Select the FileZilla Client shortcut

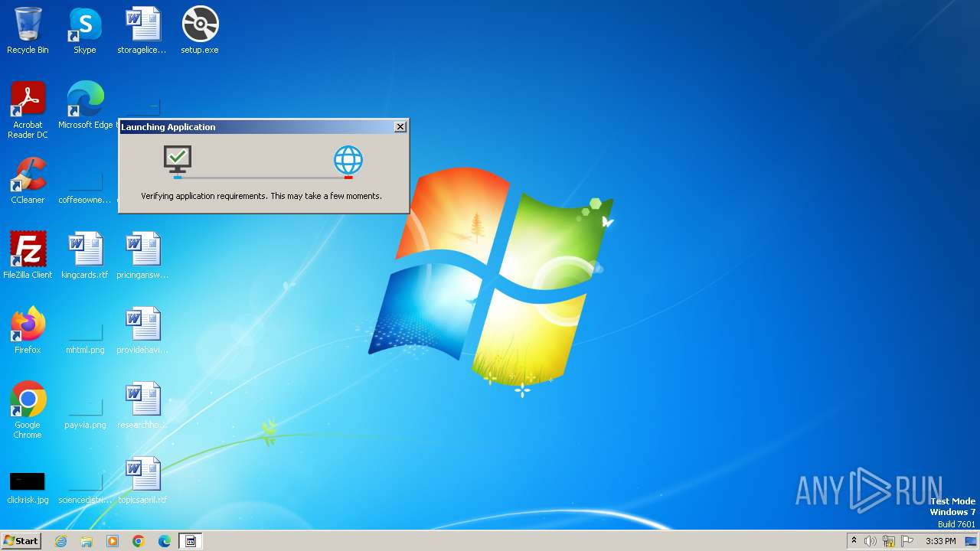tap(28, 256)
